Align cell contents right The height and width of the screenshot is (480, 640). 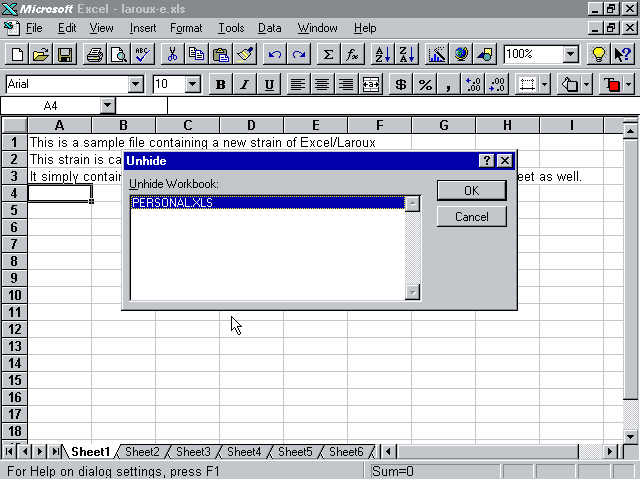coord(346,84)
